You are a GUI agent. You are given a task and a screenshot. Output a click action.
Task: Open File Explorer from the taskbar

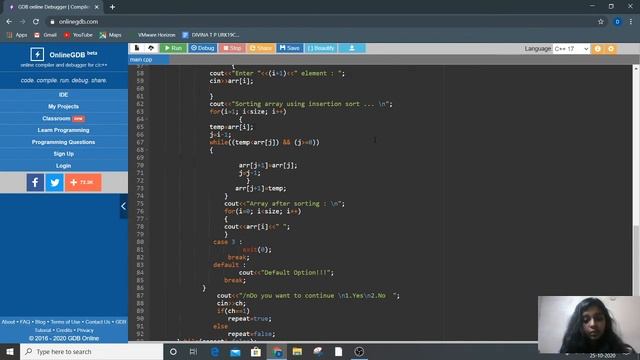point(297,351)
